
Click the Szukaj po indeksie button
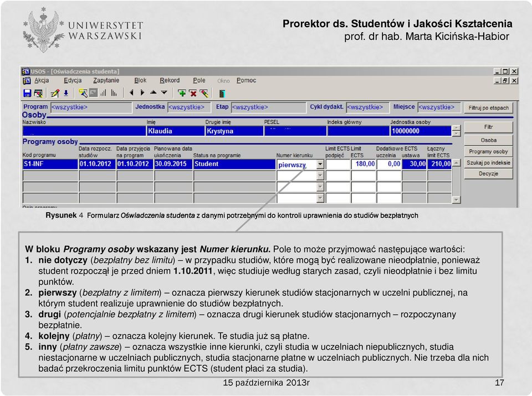pos(489,163)
